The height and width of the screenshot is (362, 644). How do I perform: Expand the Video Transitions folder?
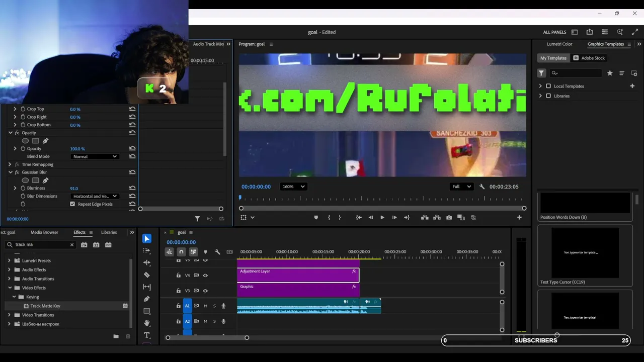[x=9, y=315]
